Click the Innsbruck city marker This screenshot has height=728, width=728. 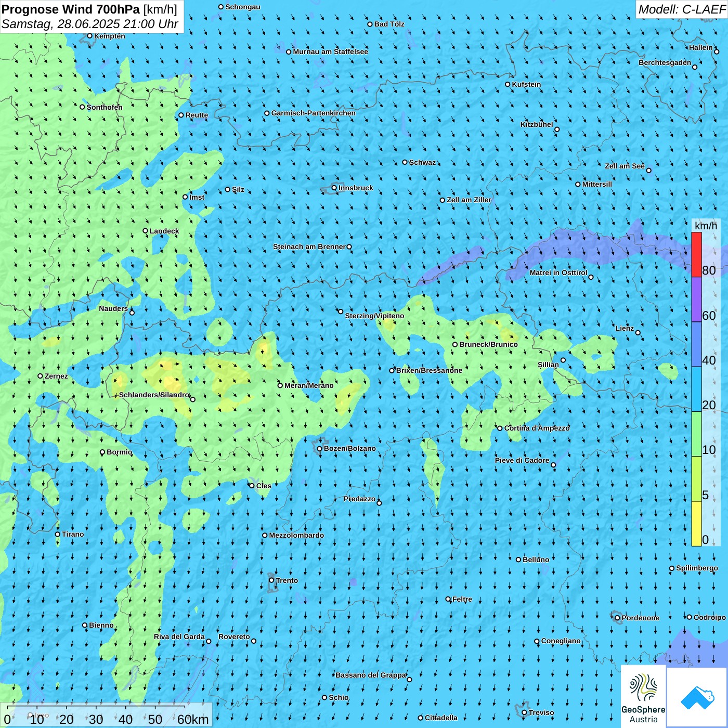[x=334, y=188]
